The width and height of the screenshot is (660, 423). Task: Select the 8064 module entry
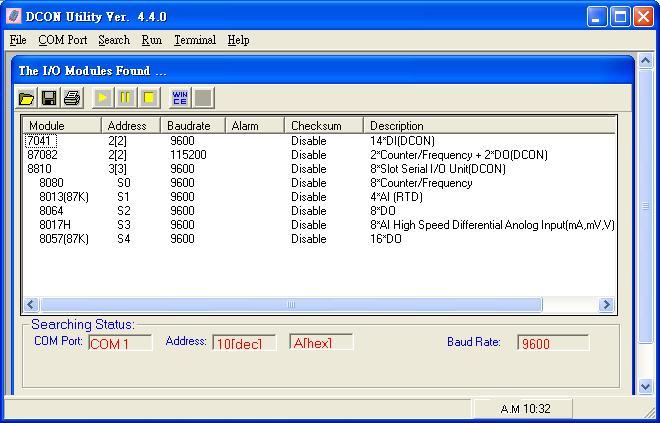click(51, 211)
